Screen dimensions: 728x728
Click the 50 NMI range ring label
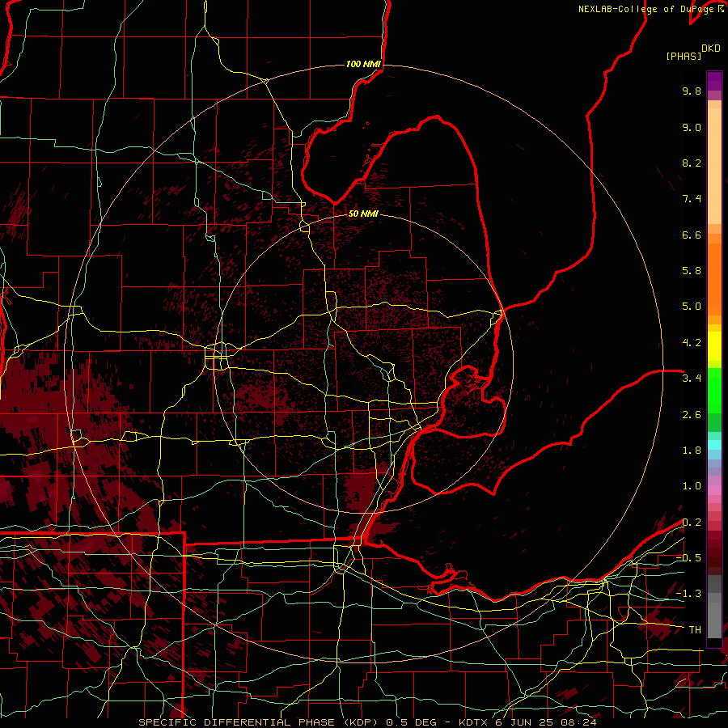363,214
